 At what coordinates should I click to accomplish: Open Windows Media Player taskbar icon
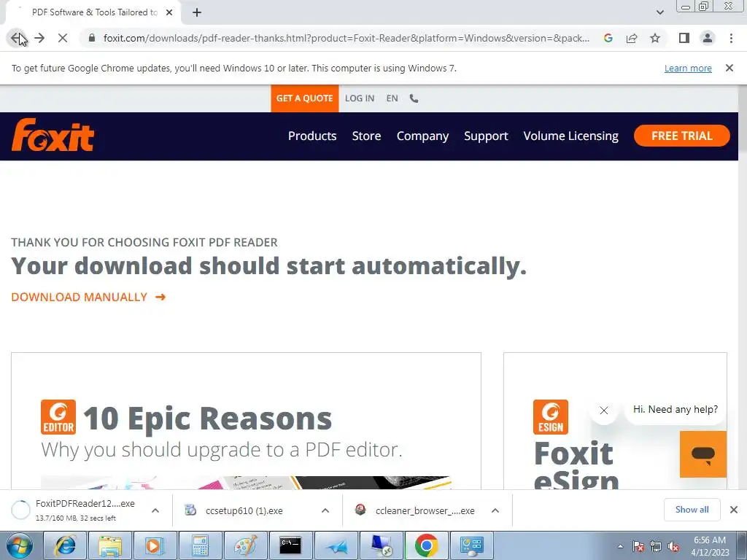pos(155,545)
